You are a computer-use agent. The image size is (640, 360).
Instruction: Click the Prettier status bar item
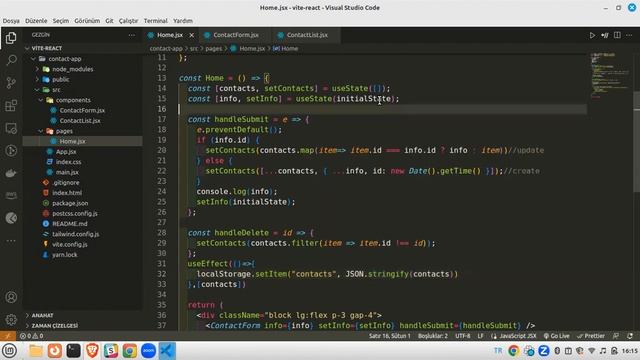pos(591,336)
